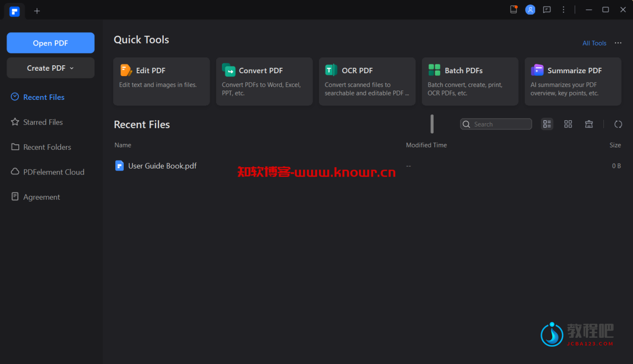Viewport: 633px width, 364px height.
Task: Open the Convert PDF tool card
Action: click(265, 82)
